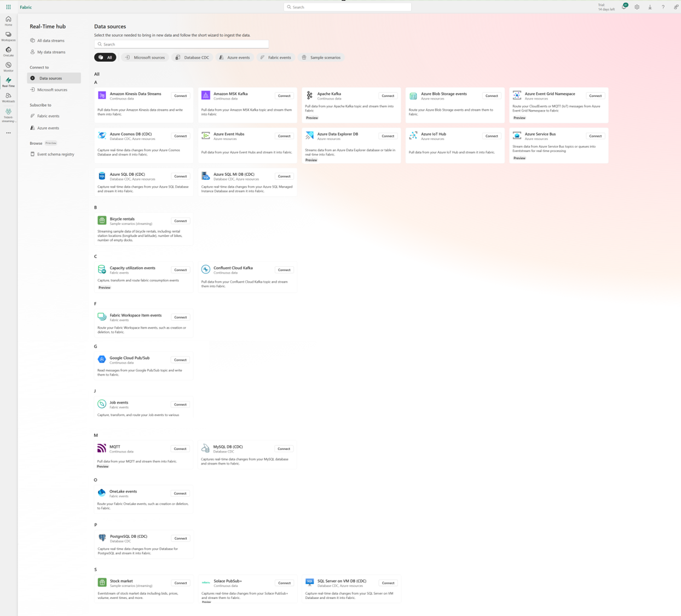Click the OneLake events icon
This screenshot has width=681, height=616.
pos(102,493)
